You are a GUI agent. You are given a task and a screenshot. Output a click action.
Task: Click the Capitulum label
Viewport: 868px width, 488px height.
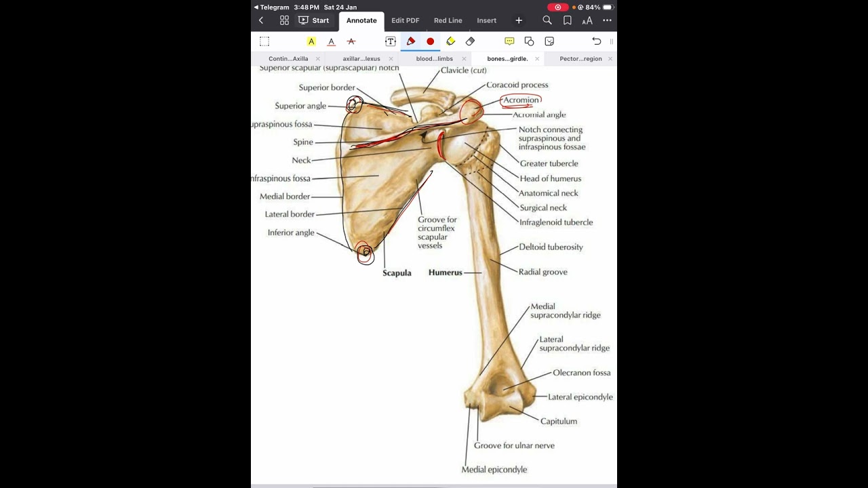click(x=559, y=421)
